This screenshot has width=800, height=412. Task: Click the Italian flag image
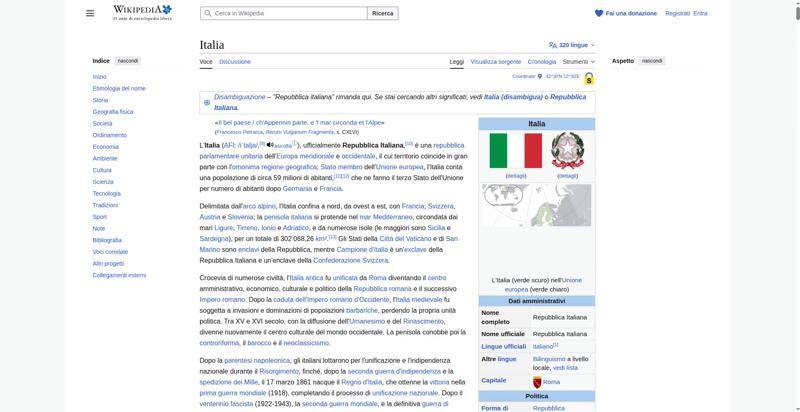click(515, 151)
